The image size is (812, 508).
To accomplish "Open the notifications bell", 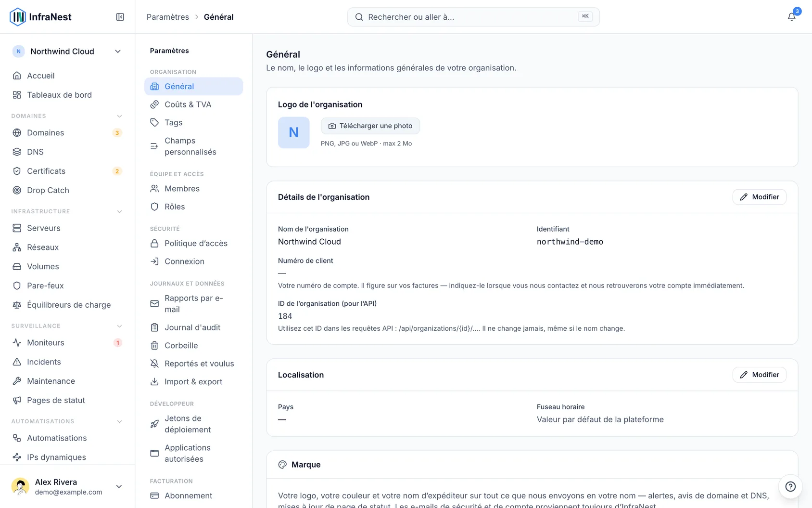I will 791,17.
